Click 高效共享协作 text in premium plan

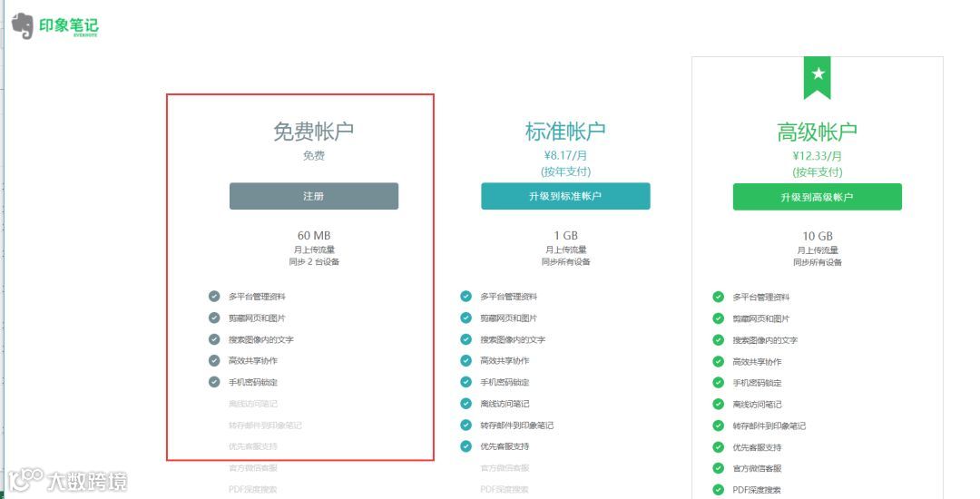coord(757,362)
